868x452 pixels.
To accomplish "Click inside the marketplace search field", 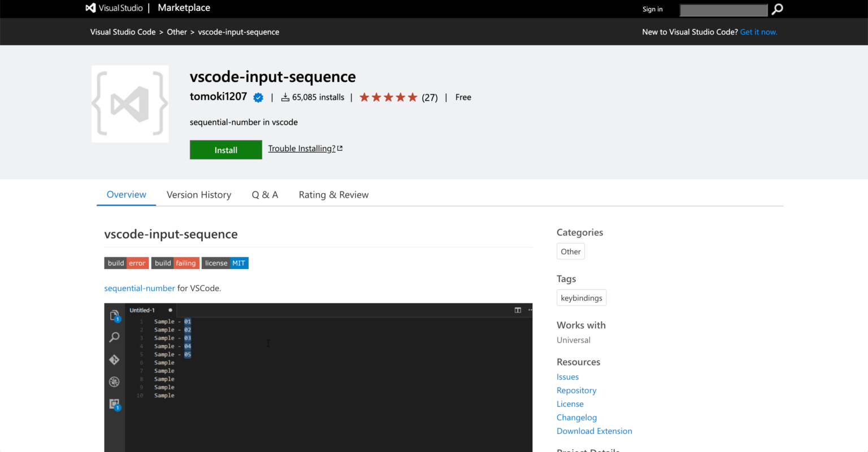I will [723, 9].
